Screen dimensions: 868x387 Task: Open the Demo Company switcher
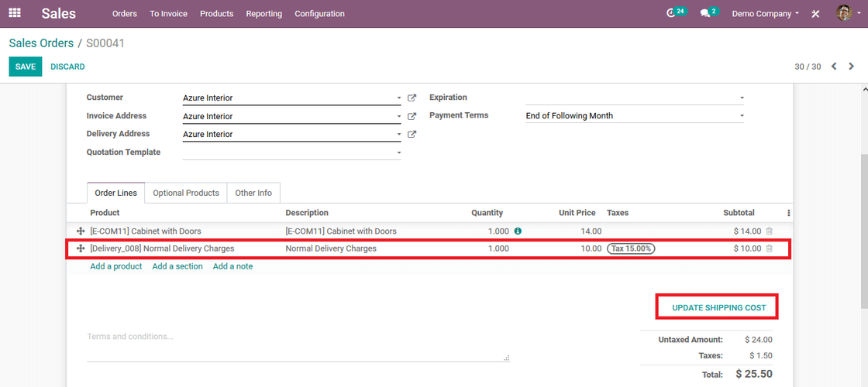click(765, 13)
